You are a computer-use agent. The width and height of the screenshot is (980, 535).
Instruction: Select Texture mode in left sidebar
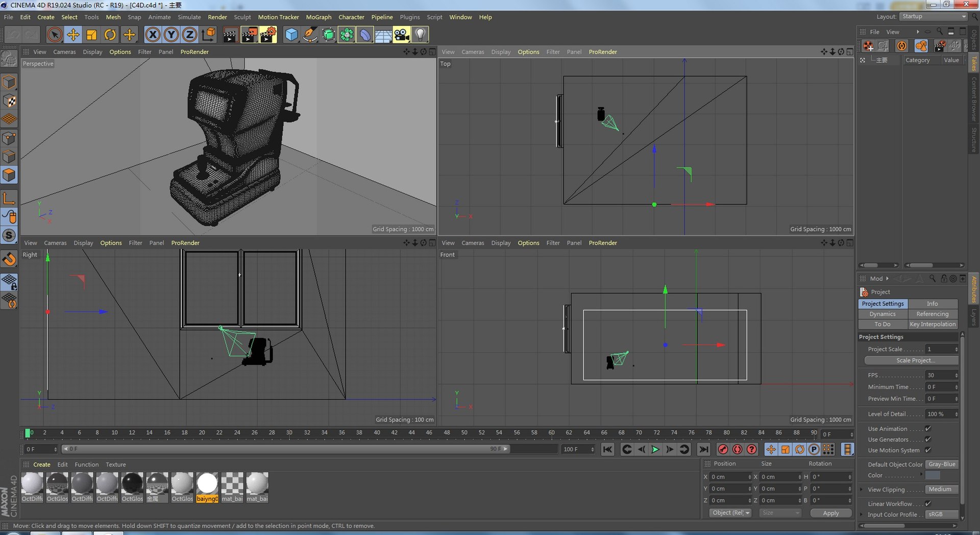click(9, 101)
